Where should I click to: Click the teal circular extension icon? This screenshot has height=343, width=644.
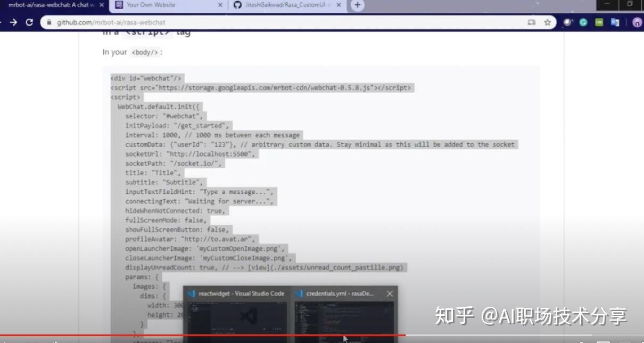584,23
